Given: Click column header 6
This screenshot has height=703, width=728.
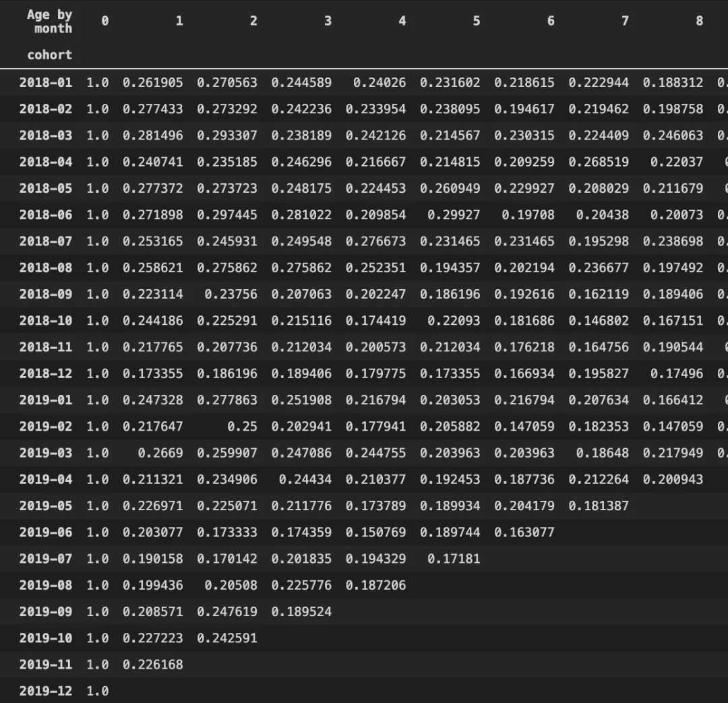Looking at the screenshot, I should (x=551, y=21).
